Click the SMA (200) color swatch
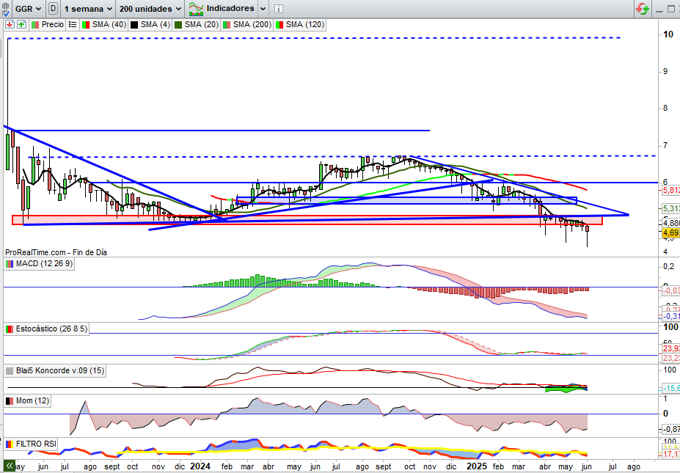 (x=226, y=25)
